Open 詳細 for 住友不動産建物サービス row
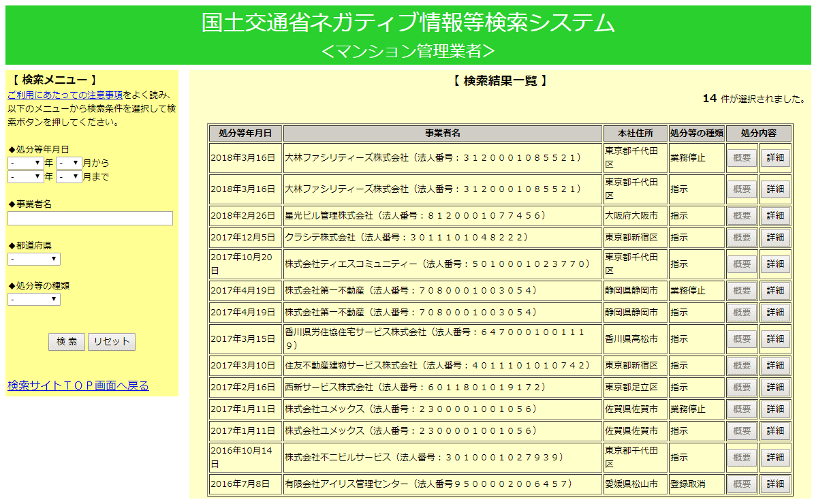Screen dimensions: 814x504 click(776, 366)
